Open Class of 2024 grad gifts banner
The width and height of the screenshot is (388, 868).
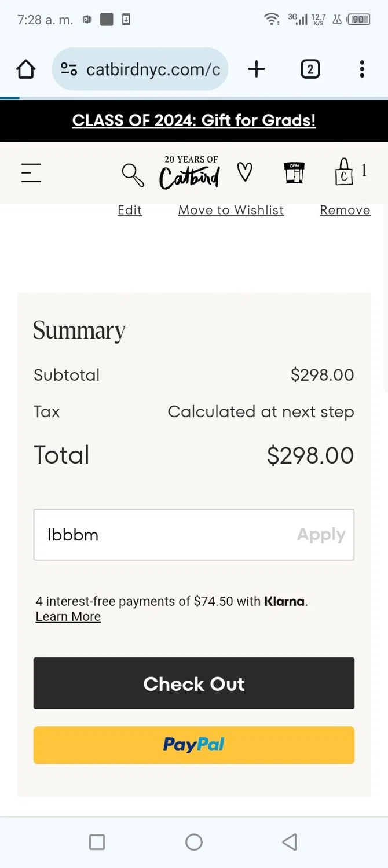coord(194,120)
